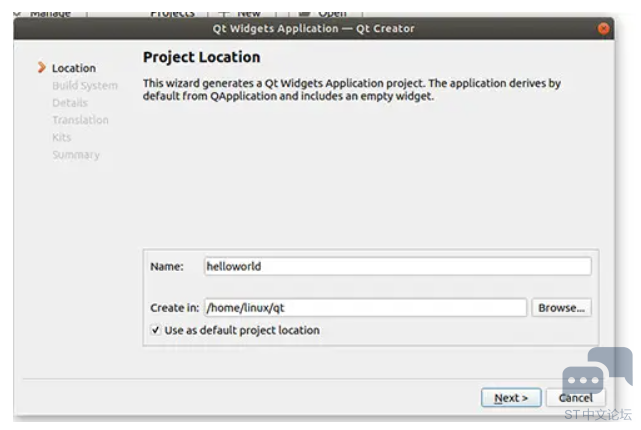Cancel the project wizard
641x430 pixels.
(x=575, y=398)
